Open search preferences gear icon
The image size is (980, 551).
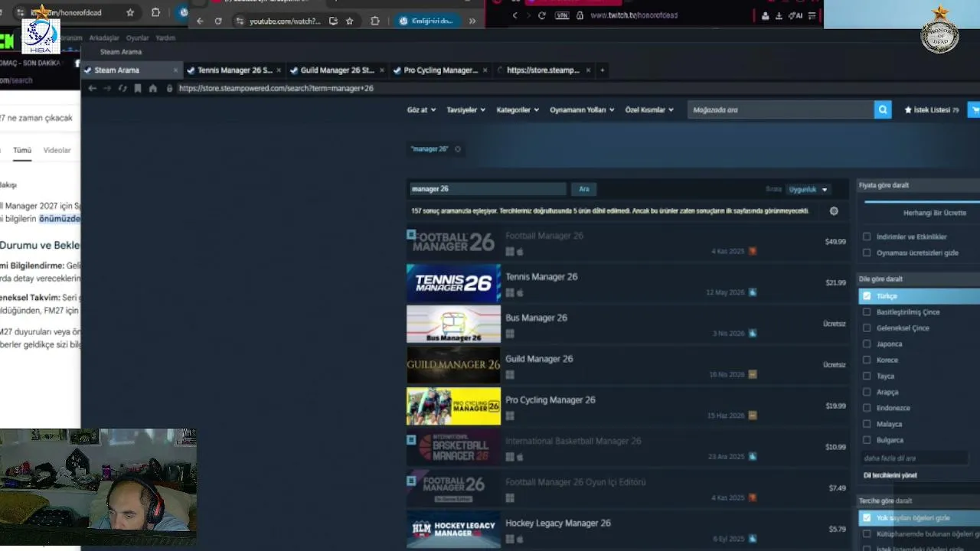coord(834,211)
